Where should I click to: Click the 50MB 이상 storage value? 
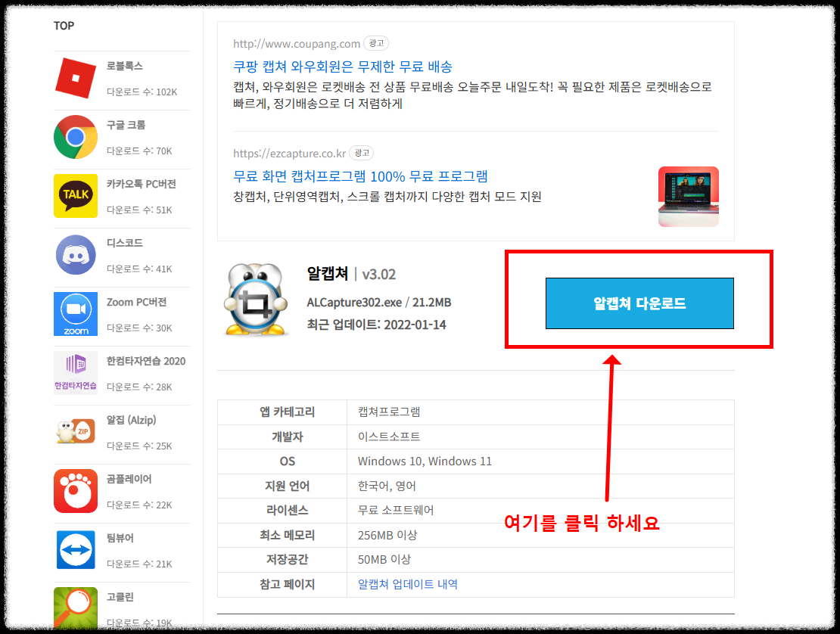[384, 559]
